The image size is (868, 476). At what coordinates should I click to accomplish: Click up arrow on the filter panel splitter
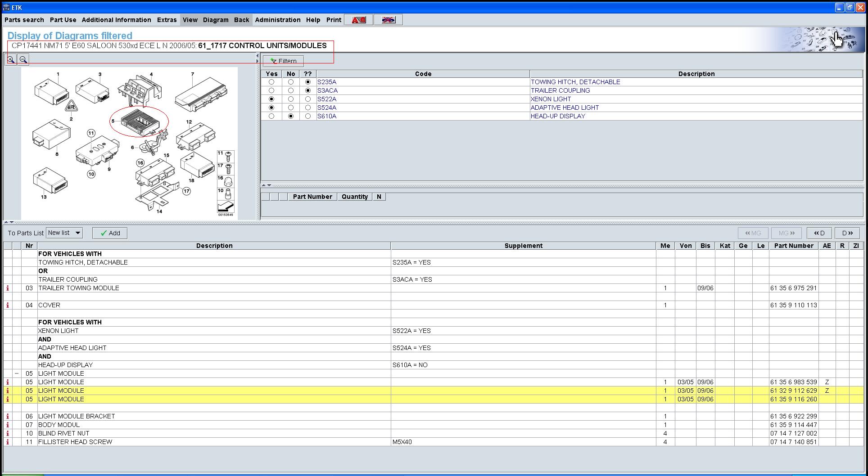(264, 185)
